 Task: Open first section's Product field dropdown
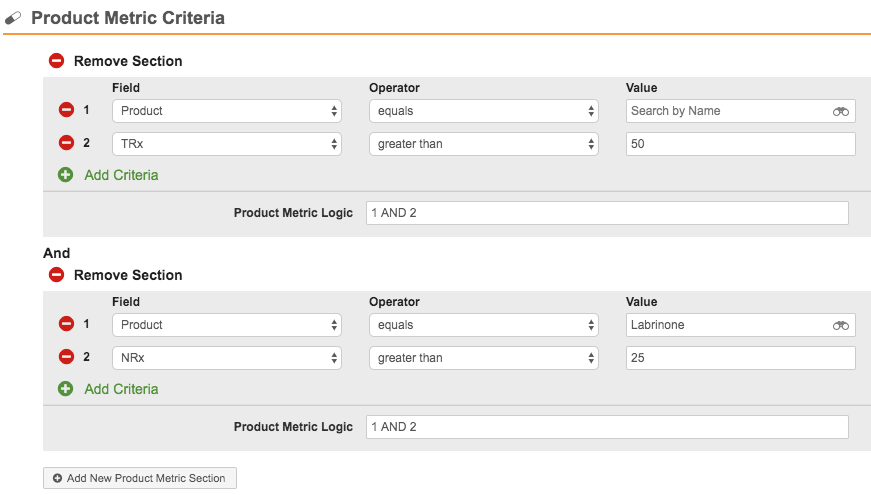coord(226,111)
